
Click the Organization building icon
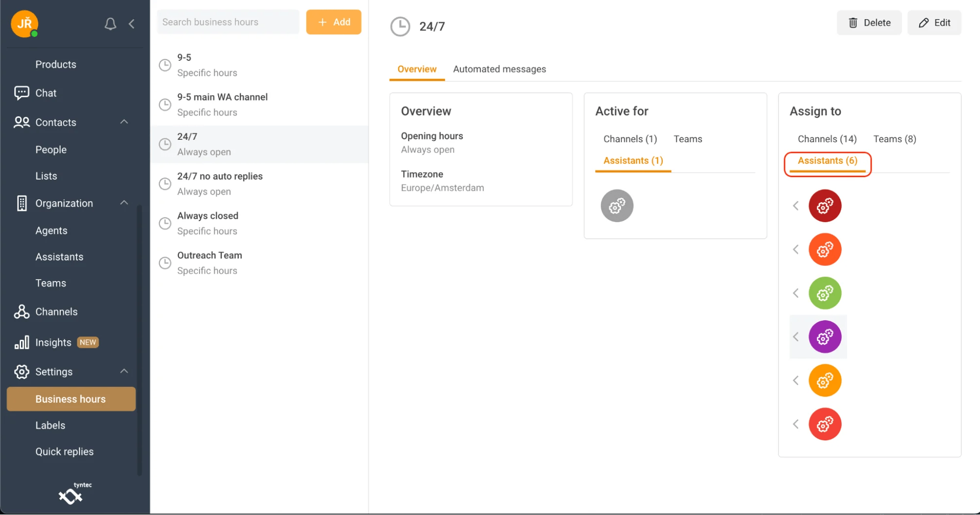pos(21,203)
